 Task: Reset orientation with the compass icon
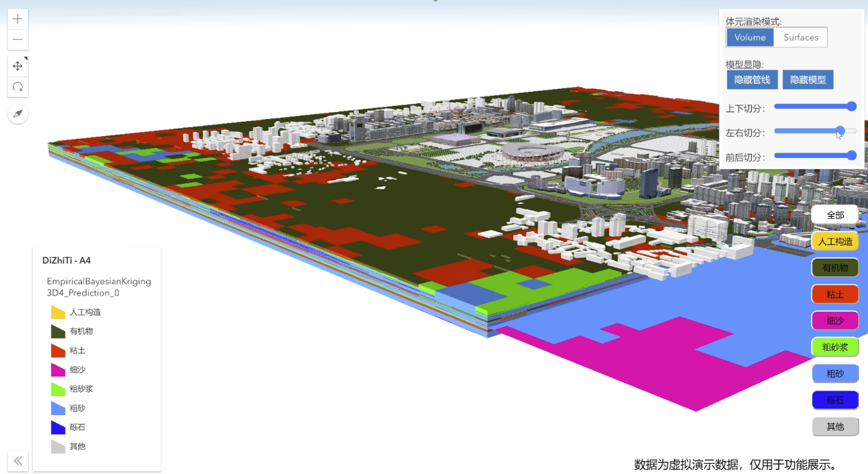tap(18, 114)
